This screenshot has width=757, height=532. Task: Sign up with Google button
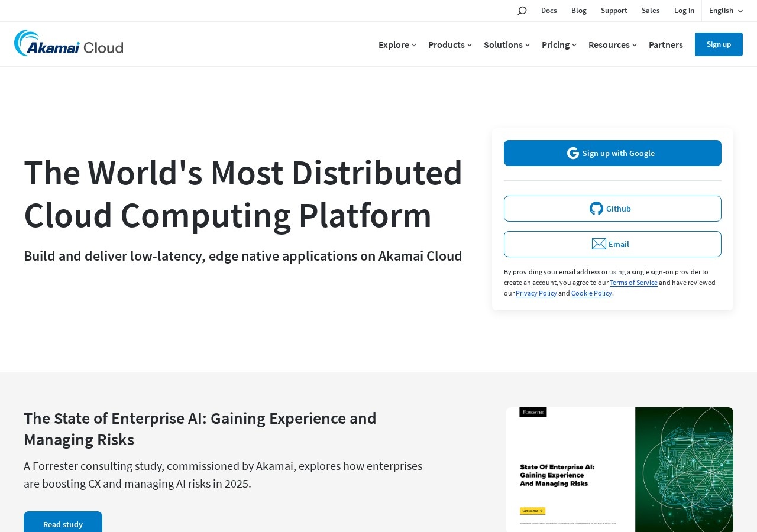pyautogui.click(x=613, y=153)
